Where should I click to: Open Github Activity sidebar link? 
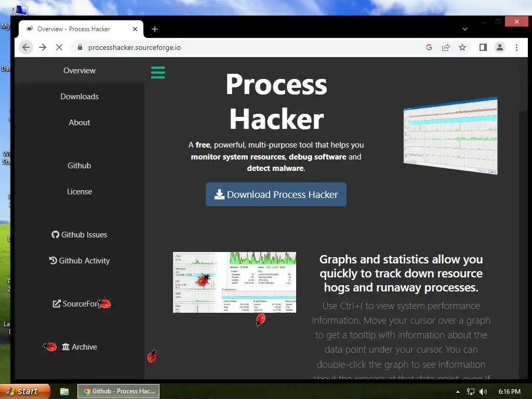tap(79, 261)
